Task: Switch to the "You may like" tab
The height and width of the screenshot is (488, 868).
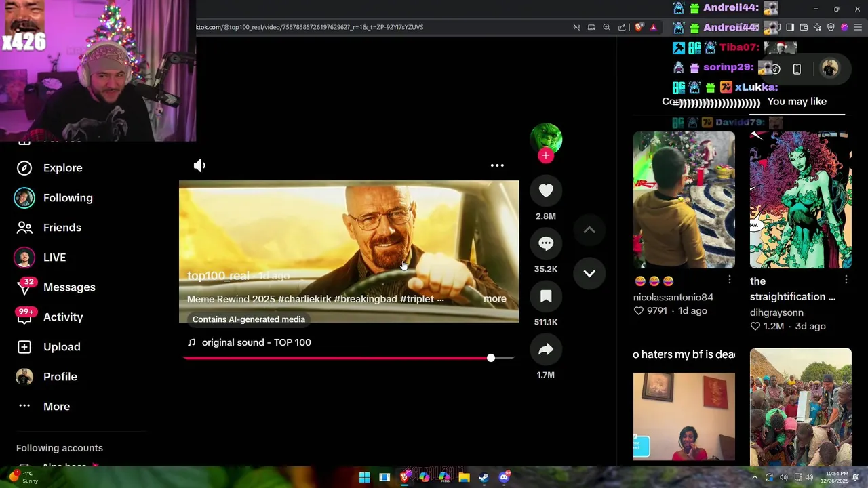Action: tap(797, 102)
